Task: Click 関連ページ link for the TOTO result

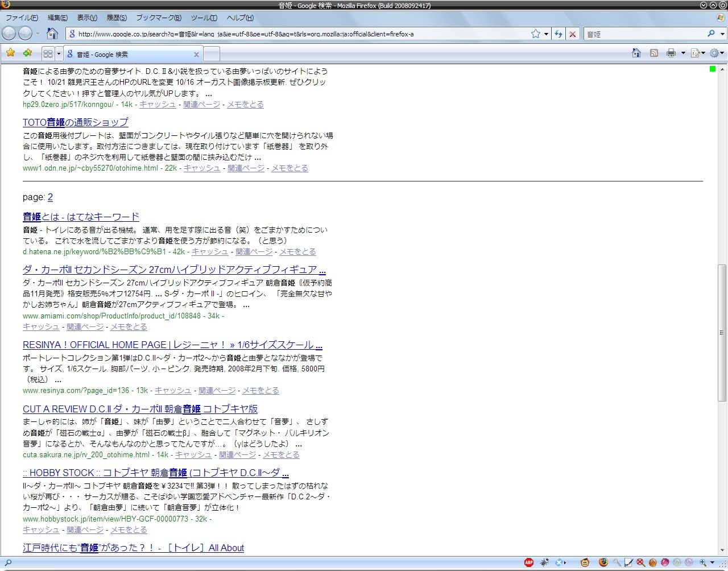Action: click(246, 168)
